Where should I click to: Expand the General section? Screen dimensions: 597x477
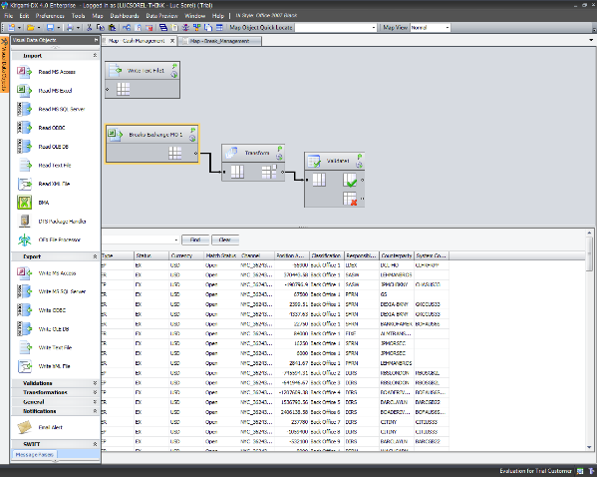tap(95, 402)
